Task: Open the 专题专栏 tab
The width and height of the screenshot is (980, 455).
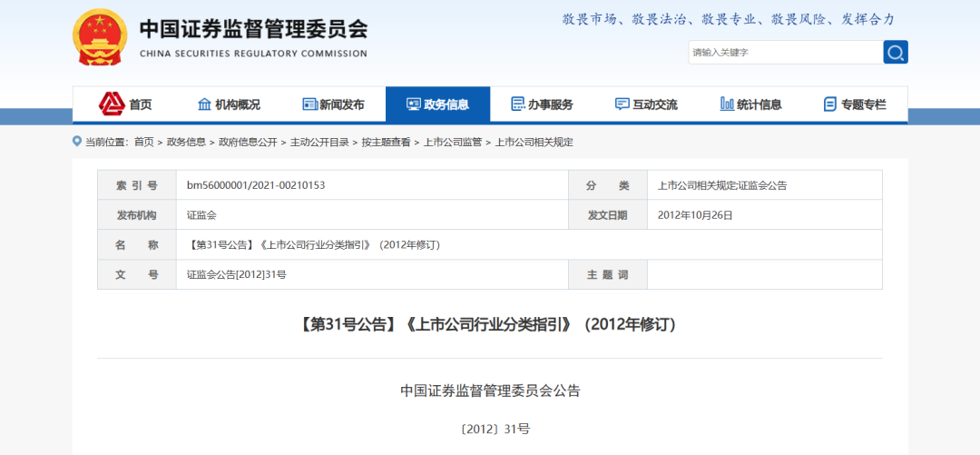Action: tap(855, 104)
